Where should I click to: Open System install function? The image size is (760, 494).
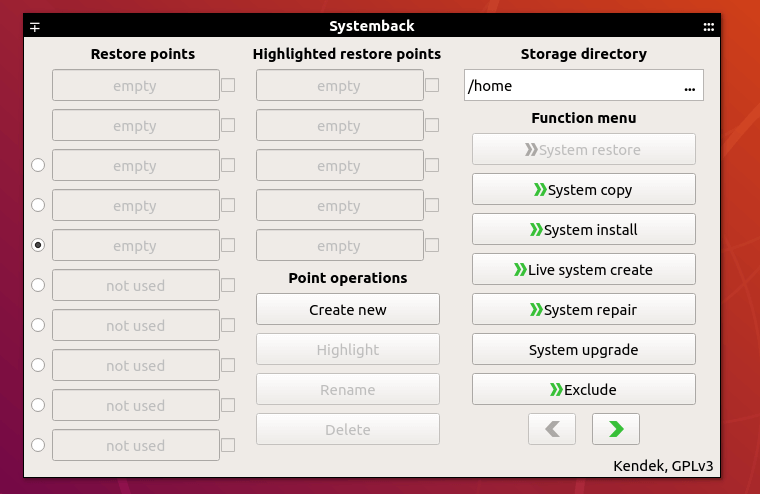point(583,229)
